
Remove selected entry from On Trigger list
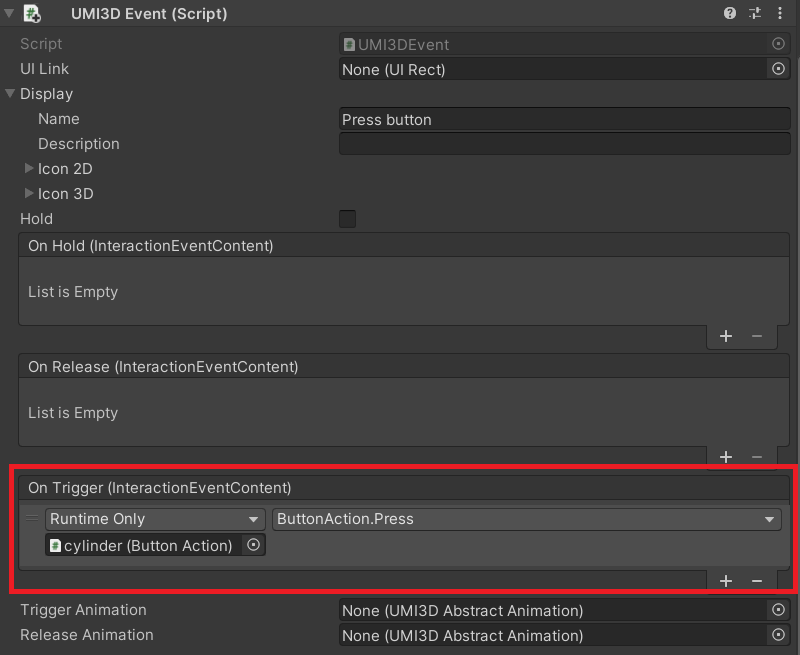tap(757, 581)
